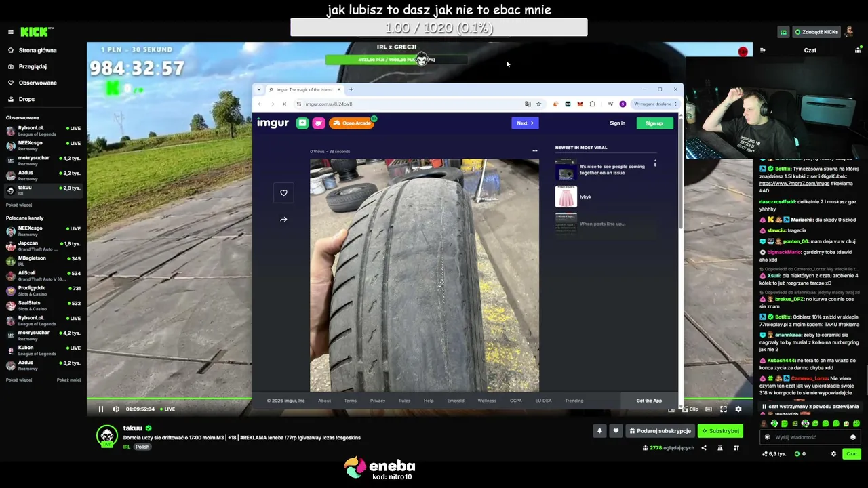Click the imgur logo
The image size is (868, 488).
(273, 123)
